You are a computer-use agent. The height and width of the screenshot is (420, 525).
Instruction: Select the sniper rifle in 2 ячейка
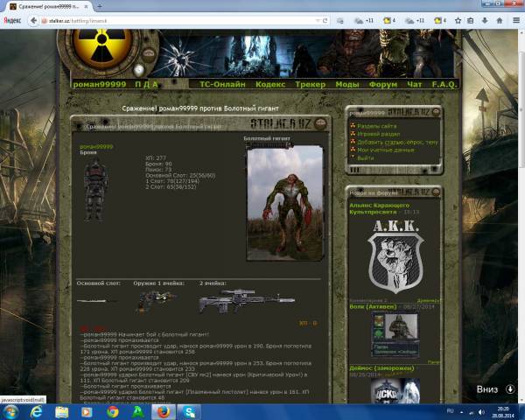pyautogui.click(x=247, y=301)
